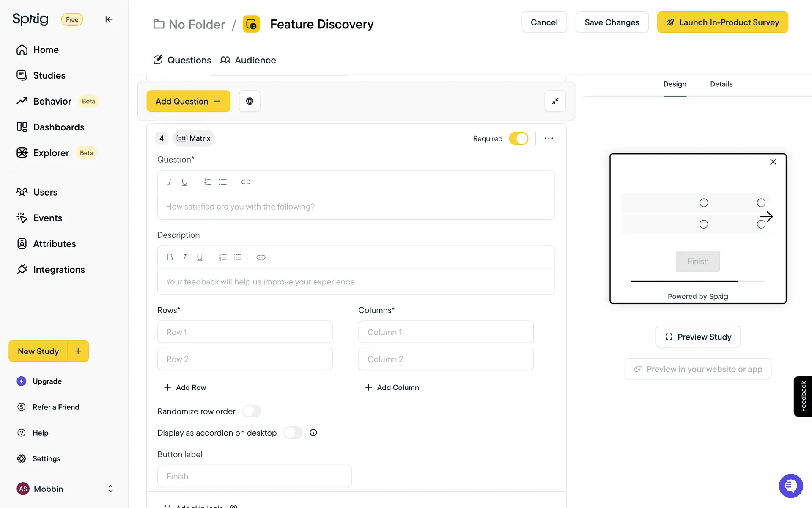The image size is (812, 508).
Task: Apply numbered list in Description toolbar
Action: coord(222,257)
